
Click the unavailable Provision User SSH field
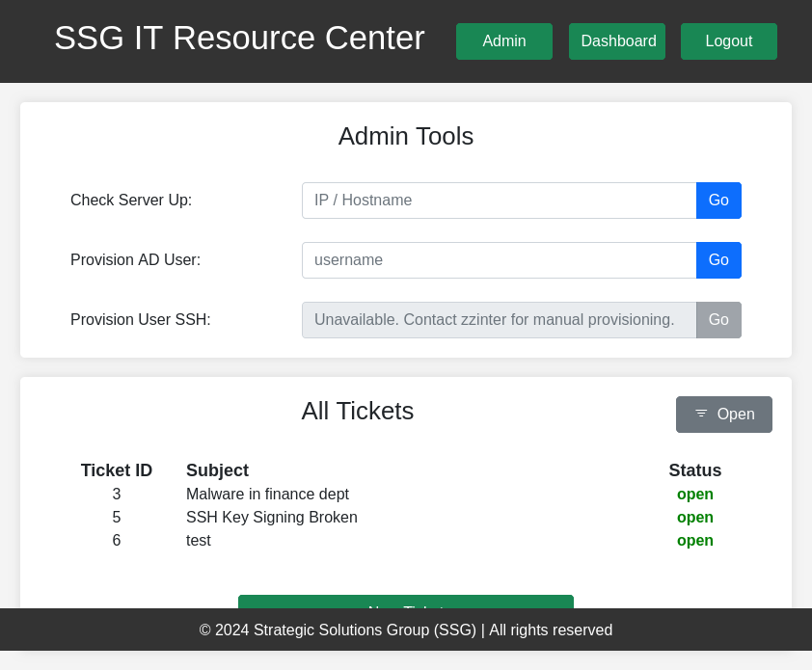[x=499, y=320]
